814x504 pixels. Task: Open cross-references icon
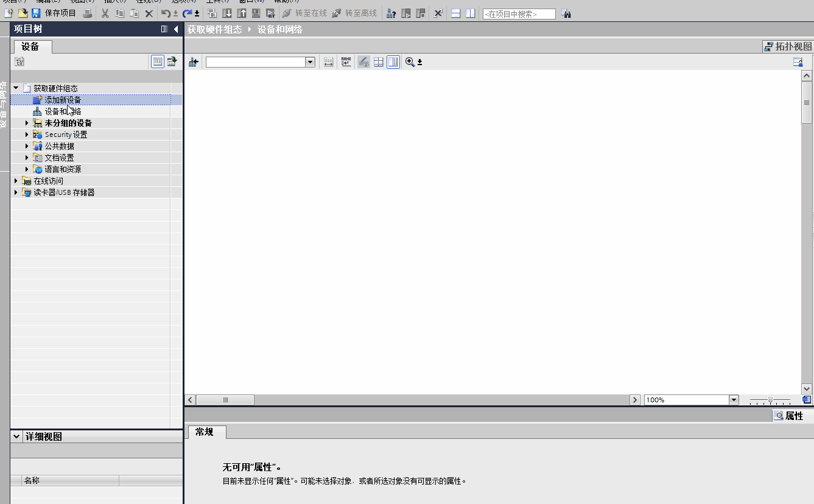(x=438, y=13)
